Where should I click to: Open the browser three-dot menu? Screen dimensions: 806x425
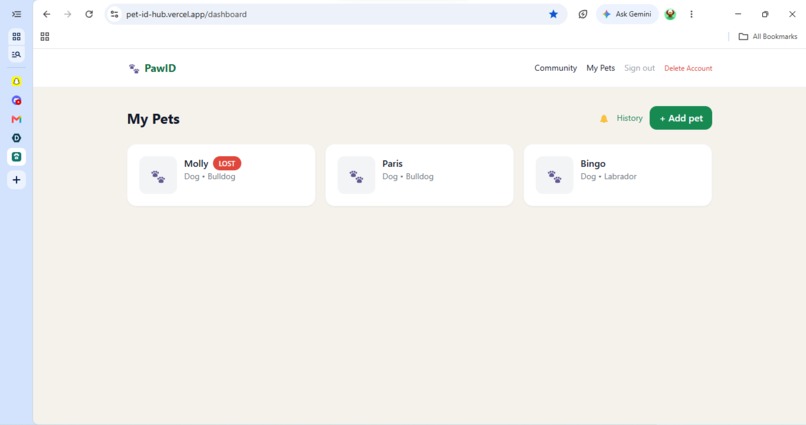(691, 14)
